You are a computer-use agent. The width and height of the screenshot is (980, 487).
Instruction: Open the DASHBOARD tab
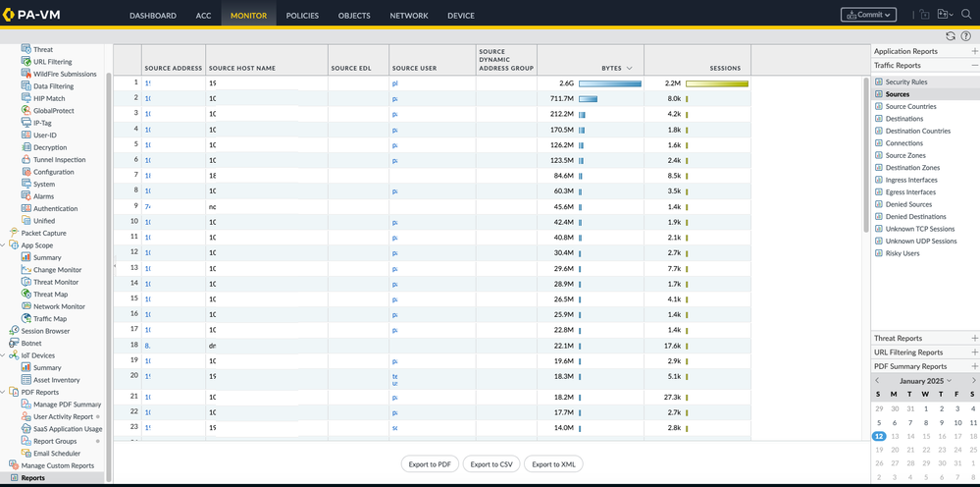click(152, 16)
